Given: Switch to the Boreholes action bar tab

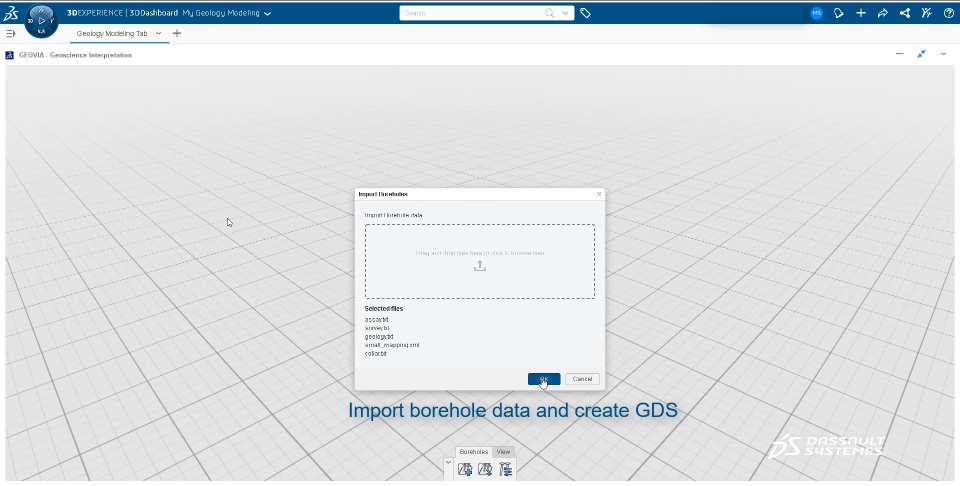Looking at the screenshot, I should pos(474,452).
